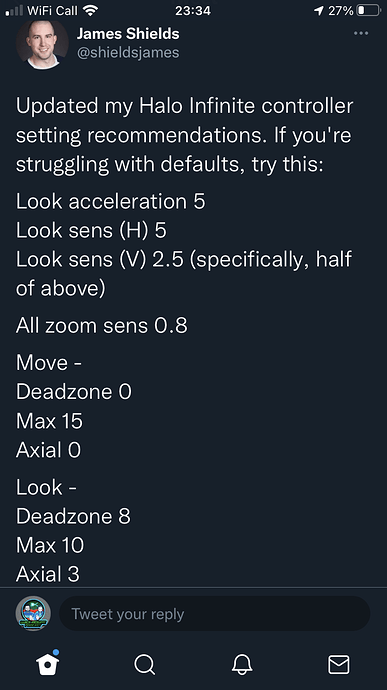387x690 pixels.
Task: Tap the 'Axial 3' look setting text
Action: click(48, 574)
